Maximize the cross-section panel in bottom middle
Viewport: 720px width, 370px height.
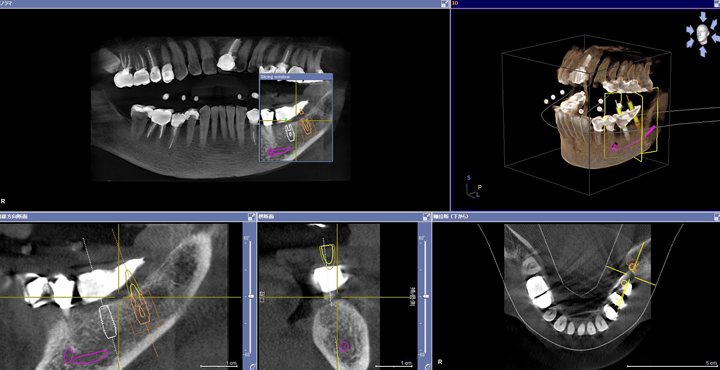[x=426, y=216]
